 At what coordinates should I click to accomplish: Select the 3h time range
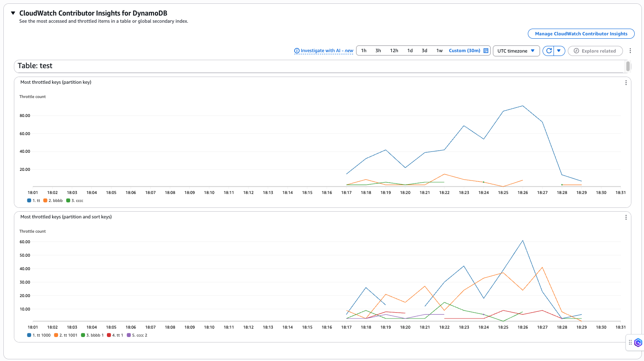coord(378,50)
